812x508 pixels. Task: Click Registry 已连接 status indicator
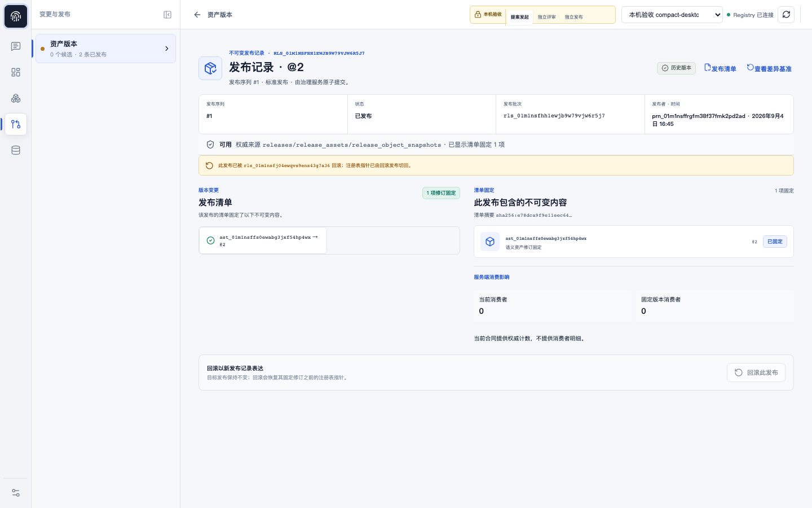point(750,15)
